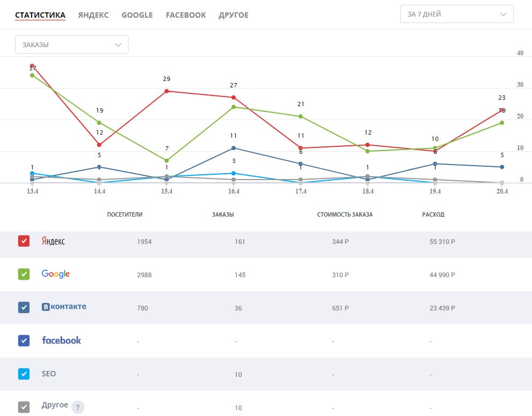Viewport: 532px width, 416px height.
Task: Select the red Яндекс data point labeled 29
Action: point(167,91)
